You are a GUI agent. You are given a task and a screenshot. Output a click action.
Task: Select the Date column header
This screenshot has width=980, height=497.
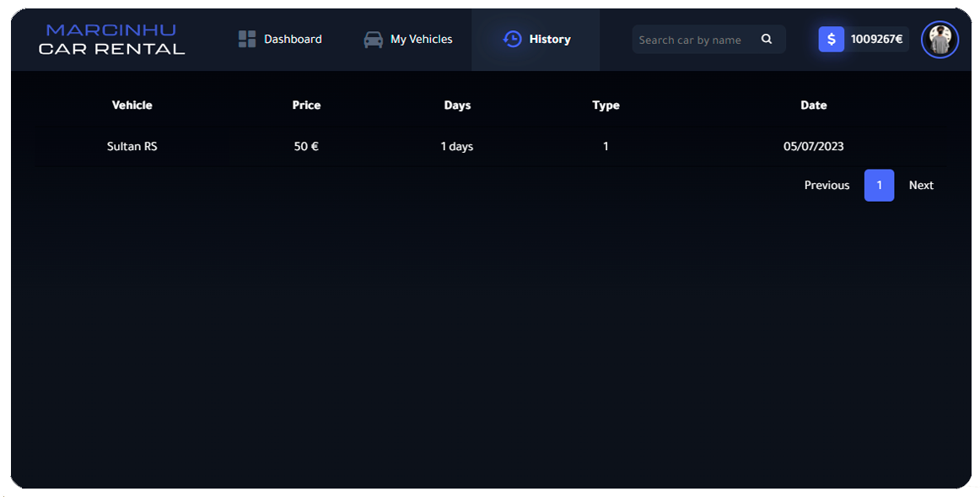pos(814,105)
